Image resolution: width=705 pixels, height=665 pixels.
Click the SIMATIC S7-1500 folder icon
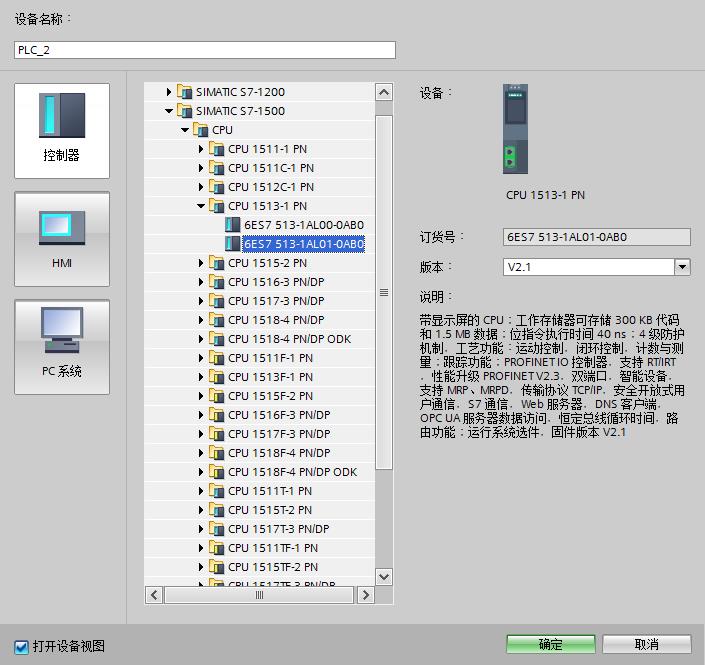coord(184,111)
